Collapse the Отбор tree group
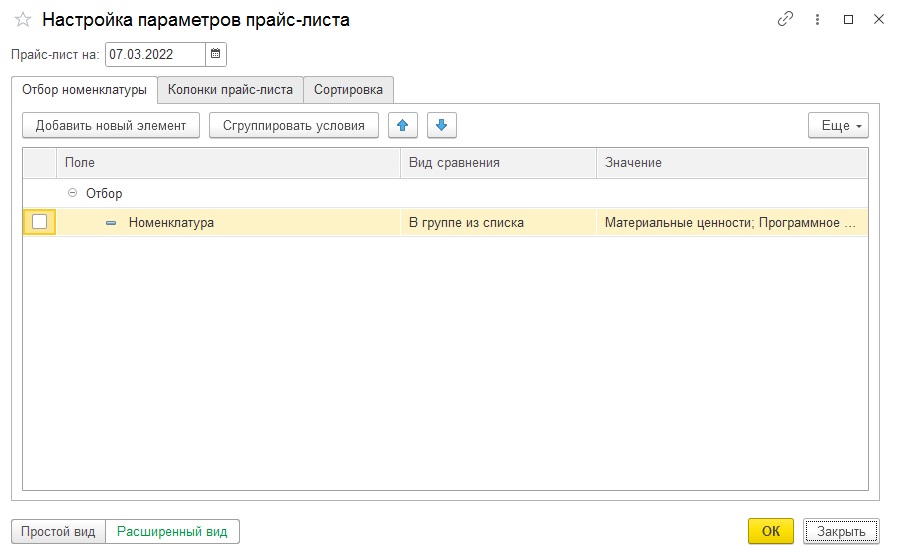The height and width of the screenshot is (557, 899). [x=72, y=193]
